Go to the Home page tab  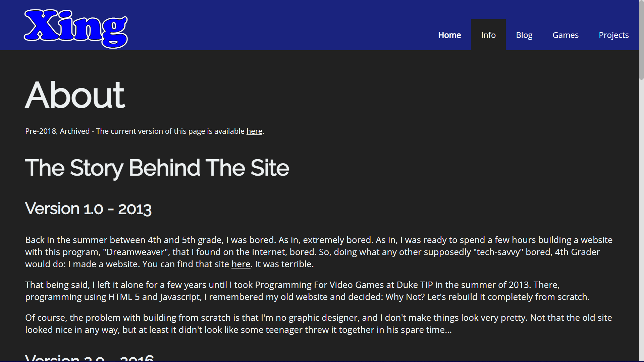point(449,35)
